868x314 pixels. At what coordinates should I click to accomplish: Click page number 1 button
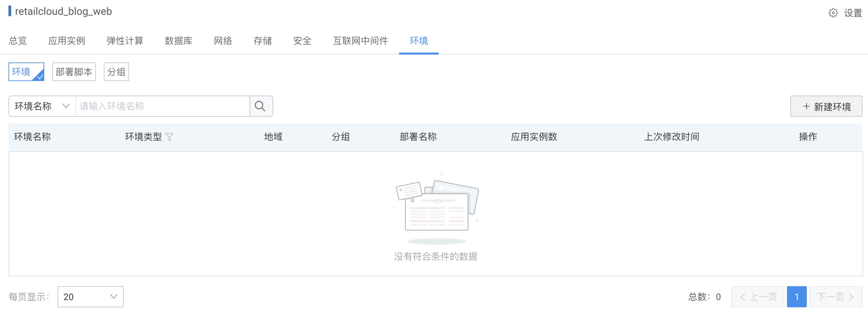796,297
